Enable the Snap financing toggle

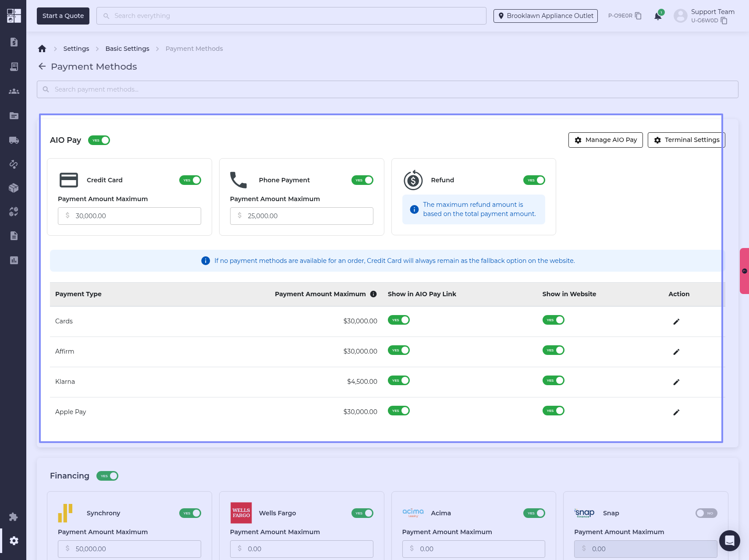706,513
